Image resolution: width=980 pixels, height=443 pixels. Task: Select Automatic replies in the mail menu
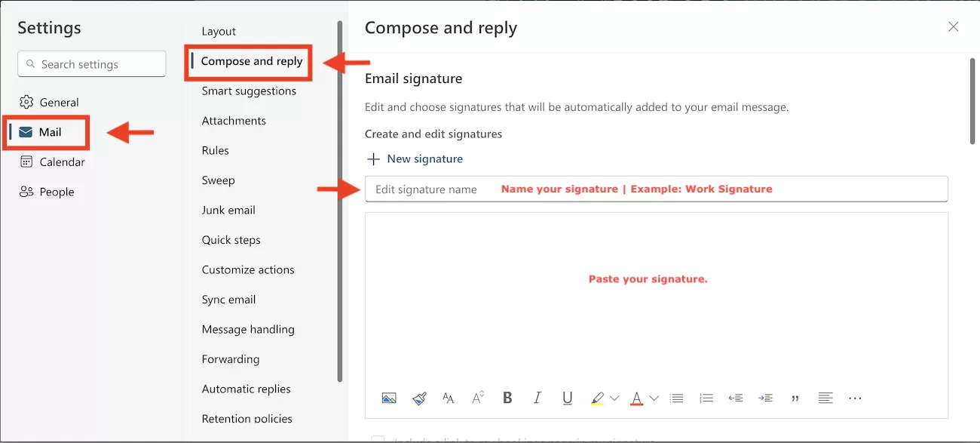[x=246, y=389]
